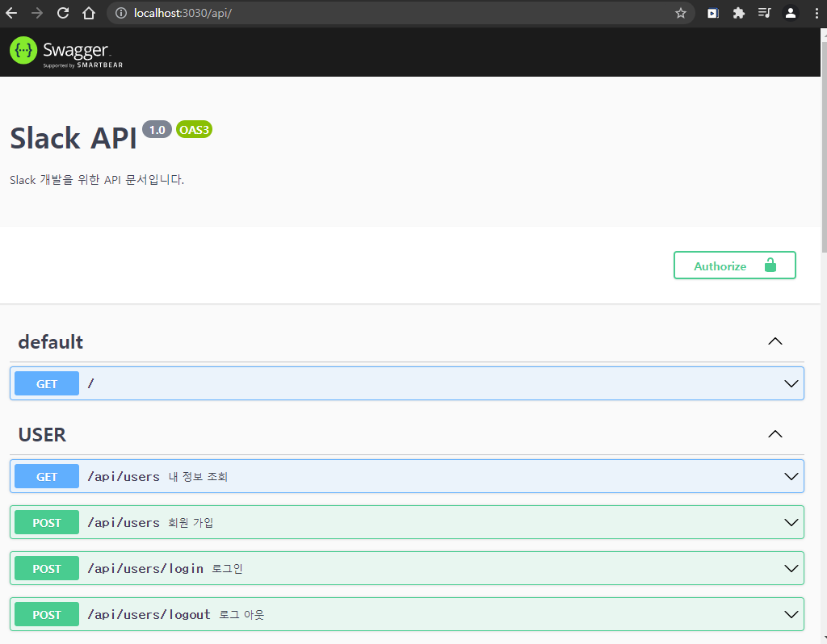Viewport: 827px width, 644px height.
Task: View site info icon in address bar
Action: [x=121, y=13]
